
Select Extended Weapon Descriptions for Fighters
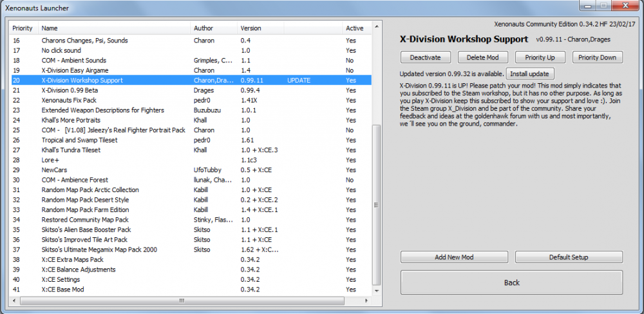pyautogui.click(x=191, y=110)
